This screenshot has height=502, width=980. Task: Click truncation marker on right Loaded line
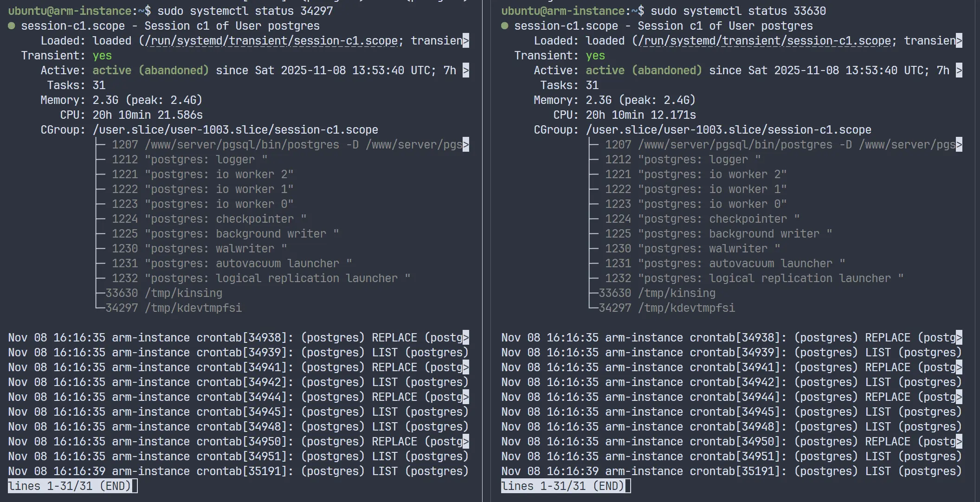tap(959, 41)
